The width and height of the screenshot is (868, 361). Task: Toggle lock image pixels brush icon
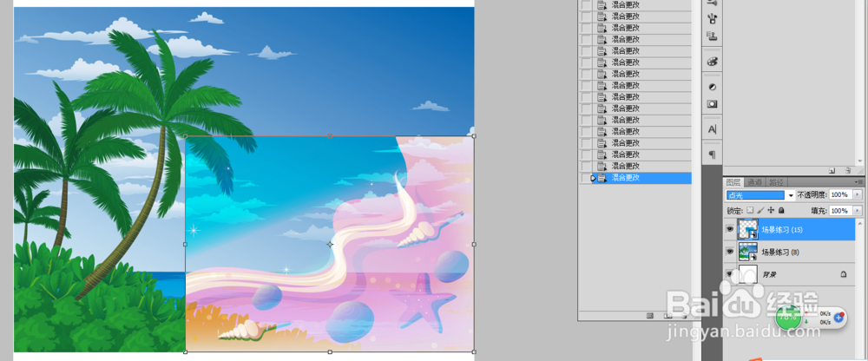point(760,210)
